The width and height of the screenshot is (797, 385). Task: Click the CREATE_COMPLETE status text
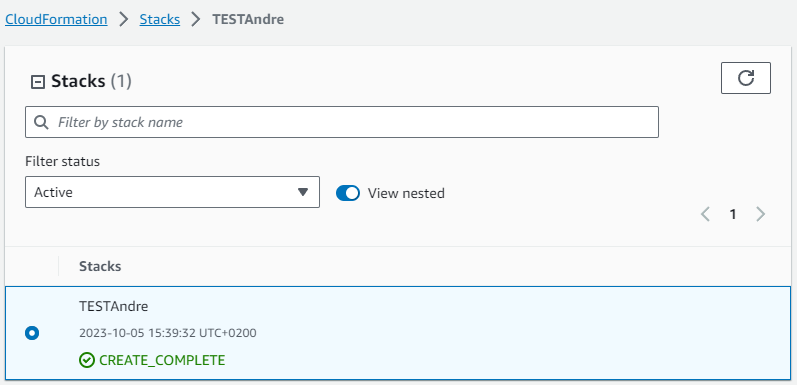[162, 361]
